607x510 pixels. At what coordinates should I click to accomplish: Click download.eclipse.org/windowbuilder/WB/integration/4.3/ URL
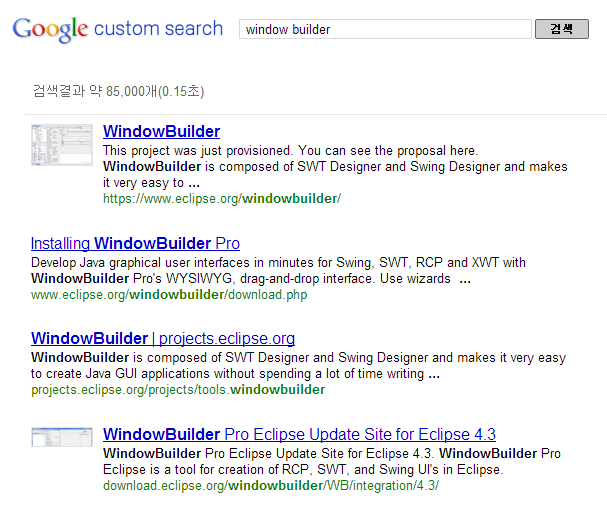click(x=271, y=486)
